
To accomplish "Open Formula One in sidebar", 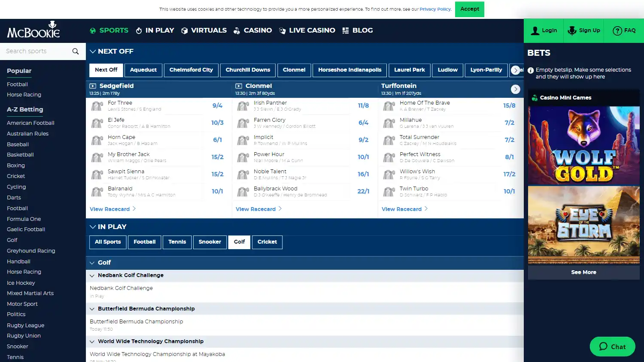I will point(24,219).
